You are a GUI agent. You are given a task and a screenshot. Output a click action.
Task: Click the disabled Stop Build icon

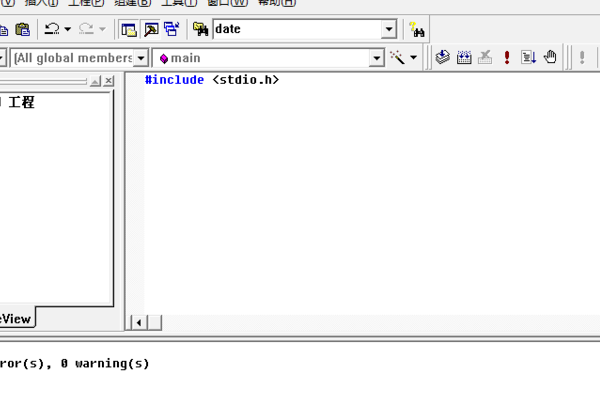485,57
